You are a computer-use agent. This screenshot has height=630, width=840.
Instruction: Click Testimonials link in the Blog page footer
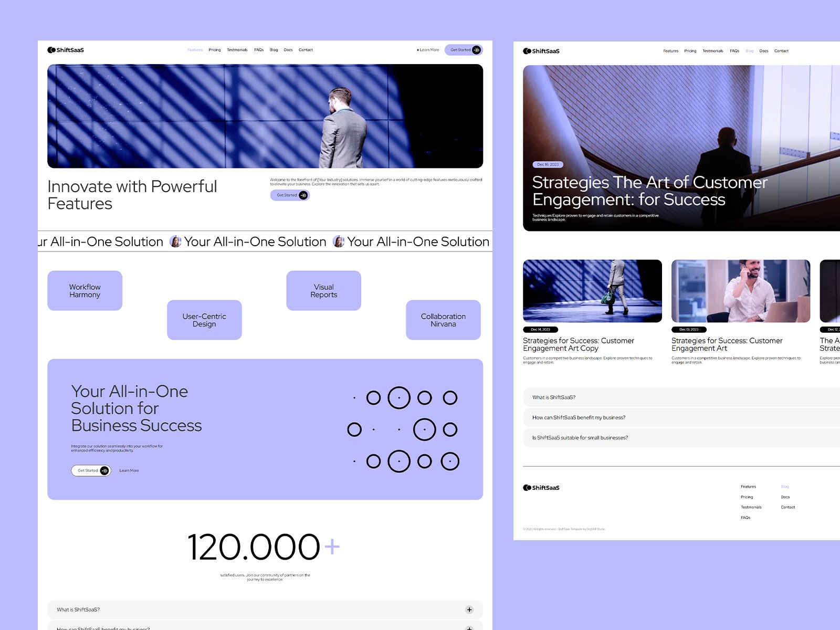751,507
